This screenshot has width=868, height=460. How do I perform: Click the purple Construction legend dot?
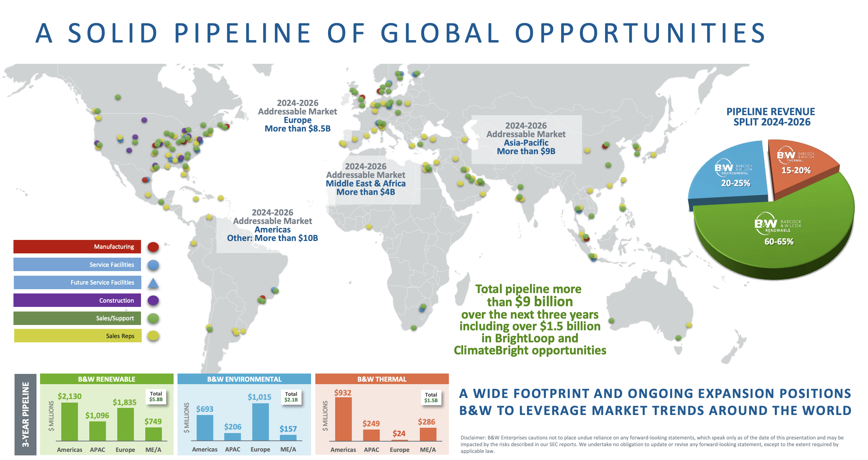click(153, 301)
